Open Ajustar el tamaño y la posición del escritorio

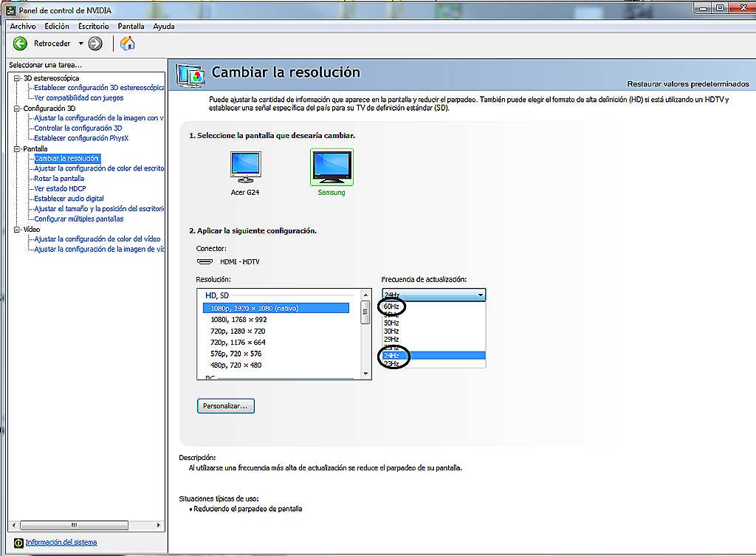(99, 209)
